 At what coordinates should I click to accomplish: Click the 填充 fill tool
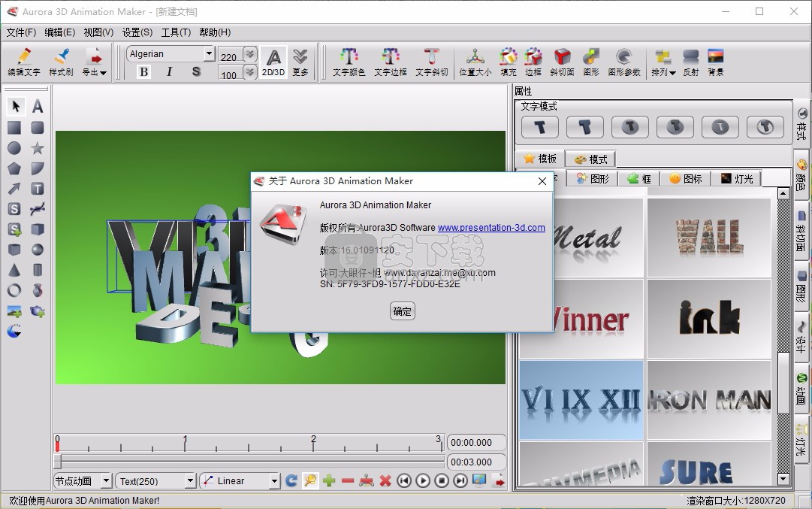tap(509, 62)
